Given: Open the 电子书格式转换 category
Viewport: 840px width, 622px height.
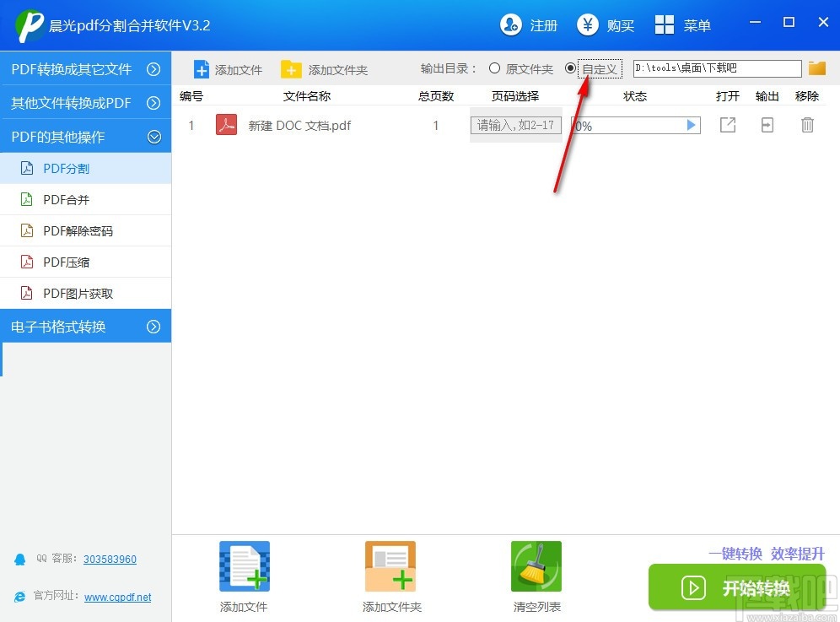Looking at the screenshot, I should (x=57, y=326).
